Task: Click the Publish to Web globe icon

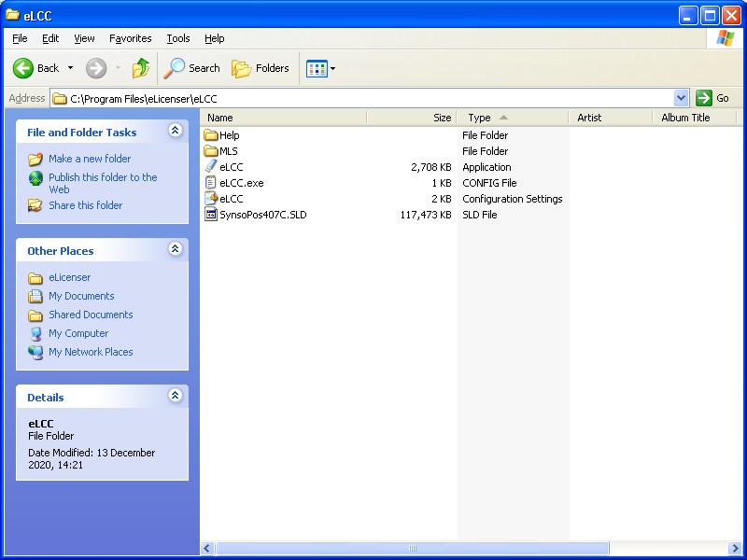Action: pos(35,178)
